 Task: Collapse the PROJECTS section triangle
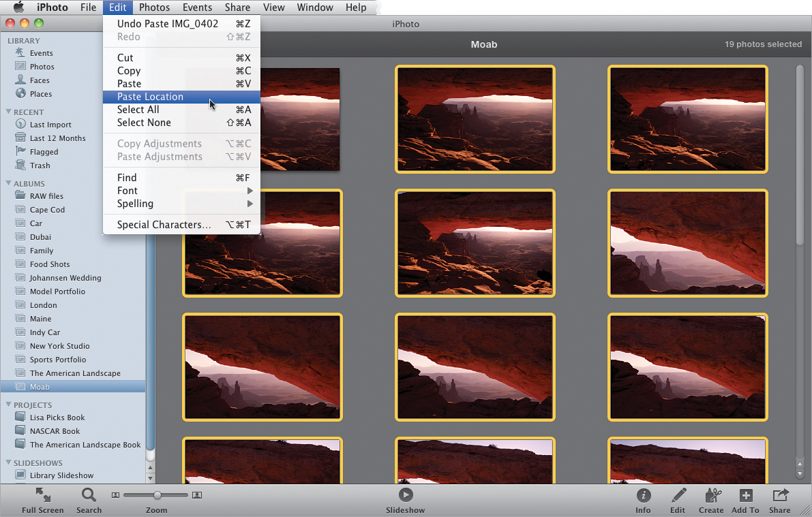tap(8, 405)
